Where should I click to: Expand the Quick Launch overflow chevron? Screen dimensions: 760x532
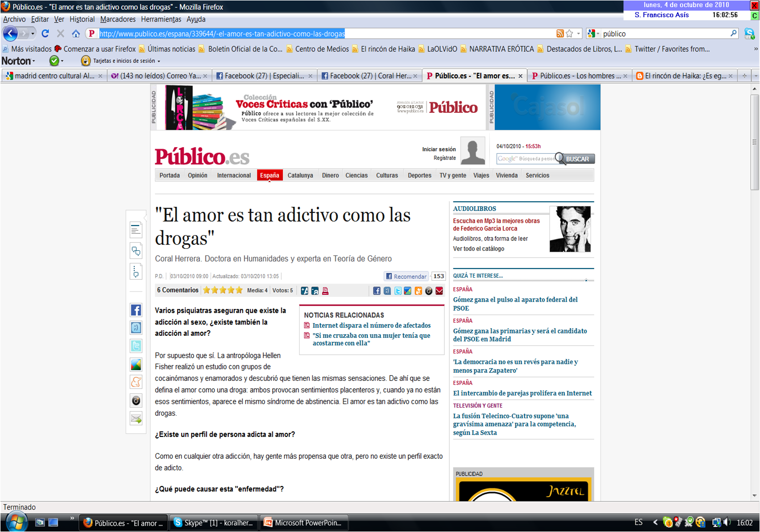[72, 518]
